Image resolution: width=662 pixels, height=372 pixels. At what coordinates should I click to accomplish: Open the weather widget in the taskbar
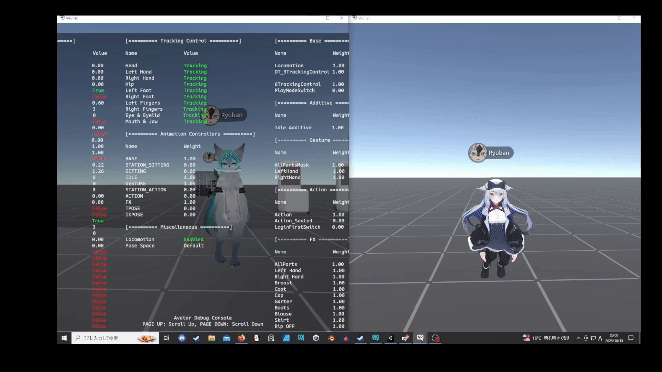click(546, 338)
